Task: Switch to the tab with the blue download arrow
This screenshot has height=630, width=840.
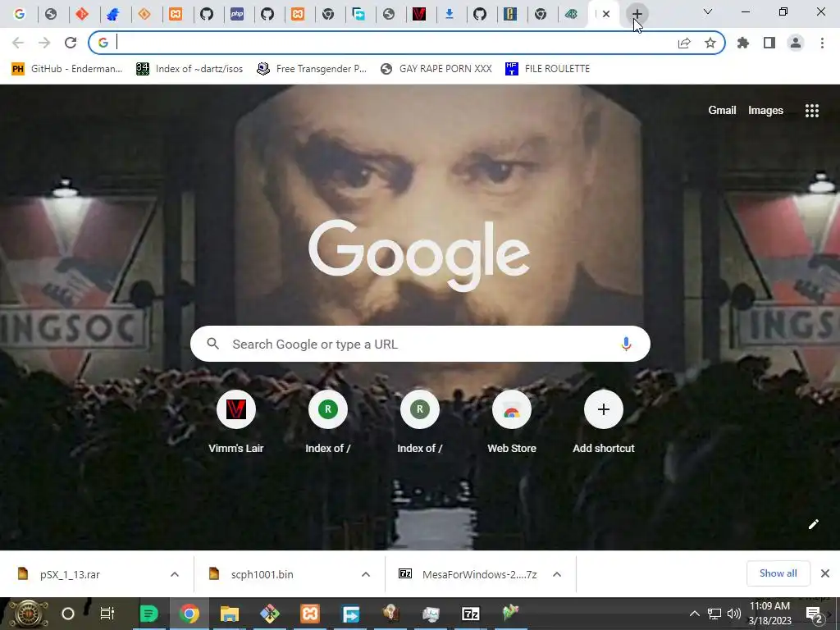Action: click(450, 14)
